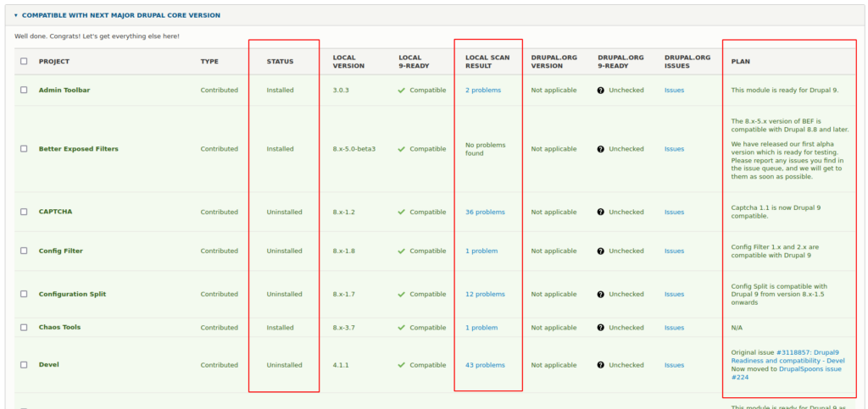Open the Issues link for Chaos Tools
The height and width of the screenshot is (409, 868).
pyautogui.click(x=674, y=327)
